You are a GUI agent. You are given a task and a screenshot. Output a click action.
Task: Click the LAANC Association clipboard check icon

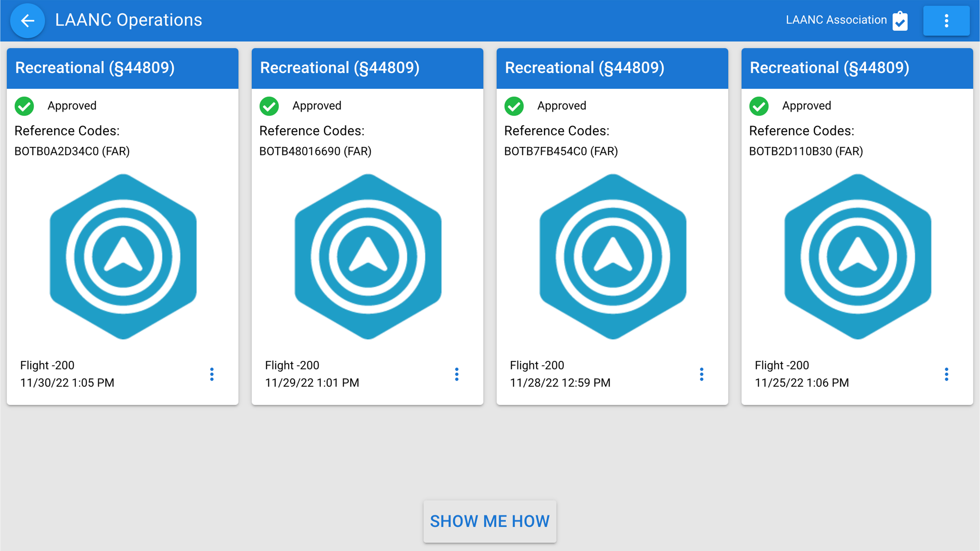click(900, 21)
